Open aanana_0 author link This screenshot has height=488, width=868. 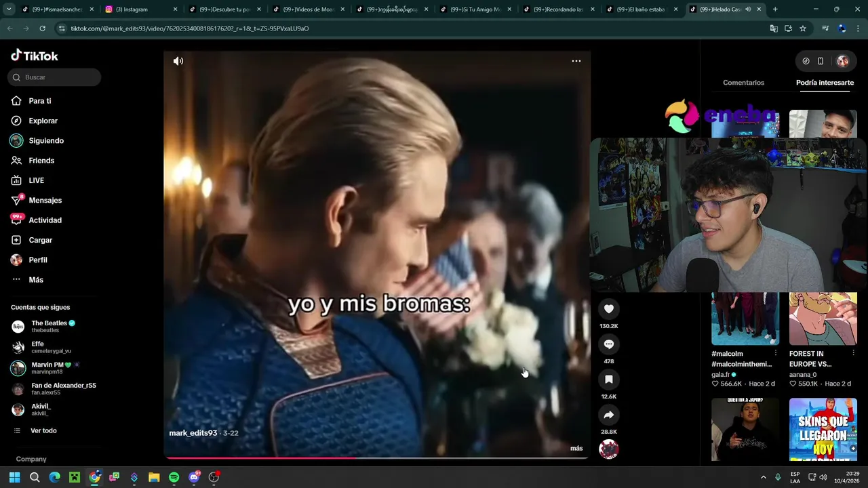coord(803,374)
